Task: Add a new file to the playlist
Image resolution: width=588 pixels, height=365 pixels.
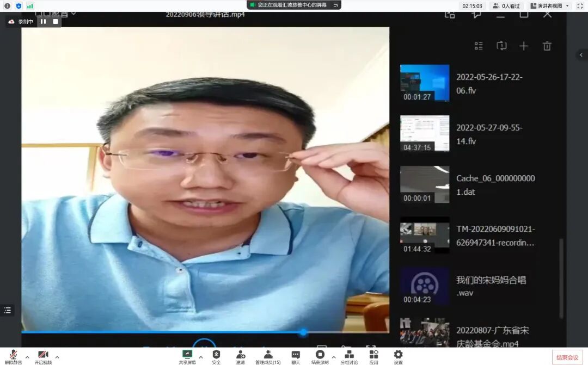Action: coord(524,46)
